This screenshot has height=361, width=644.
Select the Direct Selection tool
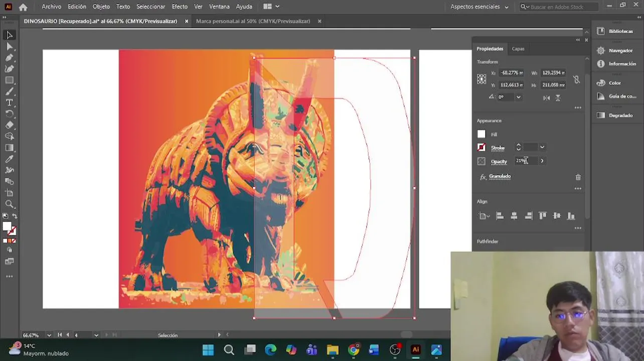coord(9,47)
